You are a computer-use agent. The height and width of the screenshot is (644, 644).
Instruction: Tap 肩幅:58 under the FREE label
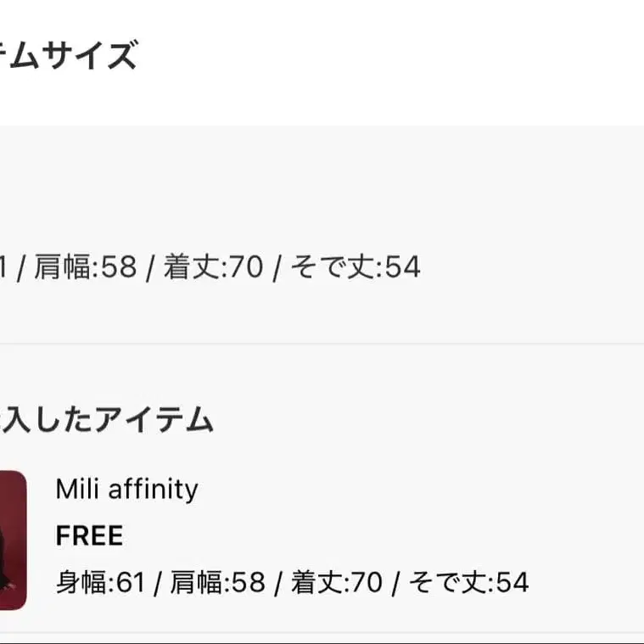[x=217, y=582]
